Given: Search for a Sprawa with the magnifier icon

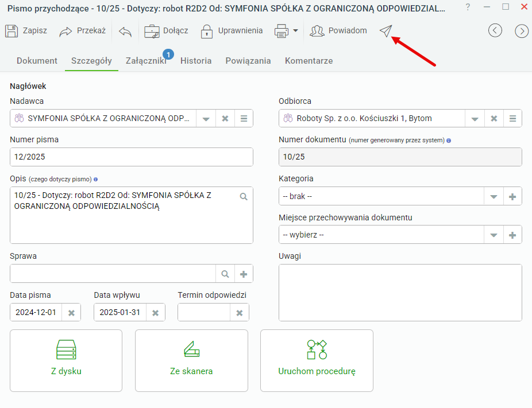Looking at the screenshot, I should 225,274.
